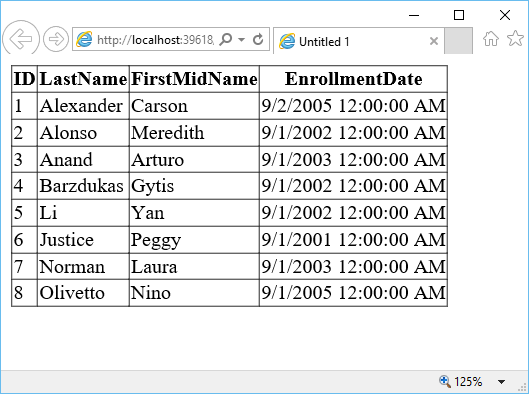The height and width of the screenshot is (394, 529).
Task: Open a new tab button
Action: click(x=458, y=41)
